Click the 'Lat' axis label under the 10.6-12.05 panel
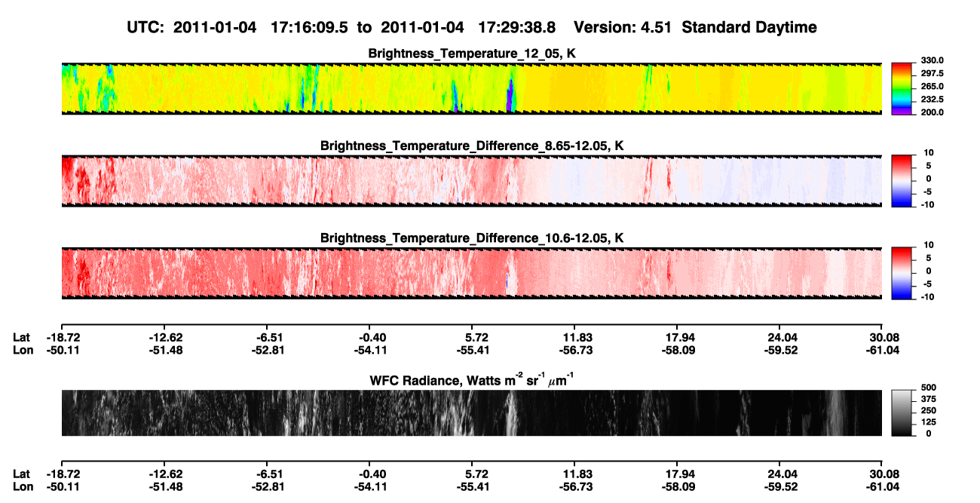This screenshot has width=980, height=503. [22, 338]
